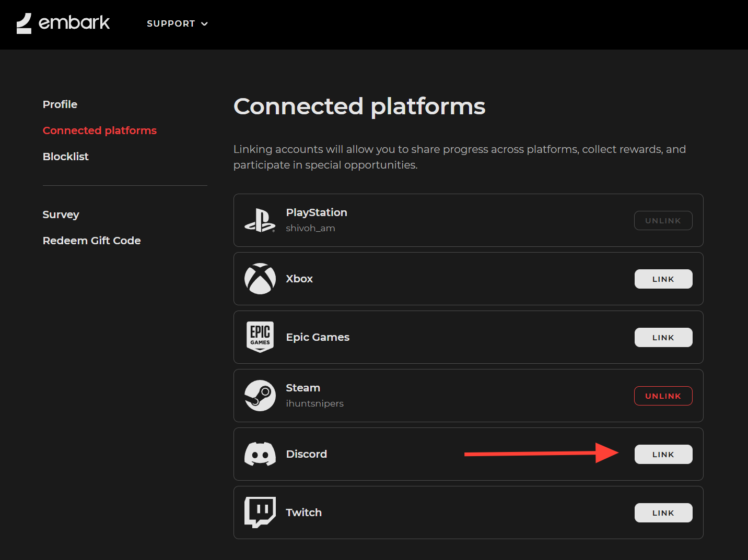
Task: Link the Twitch account
Action: [663, 513]
